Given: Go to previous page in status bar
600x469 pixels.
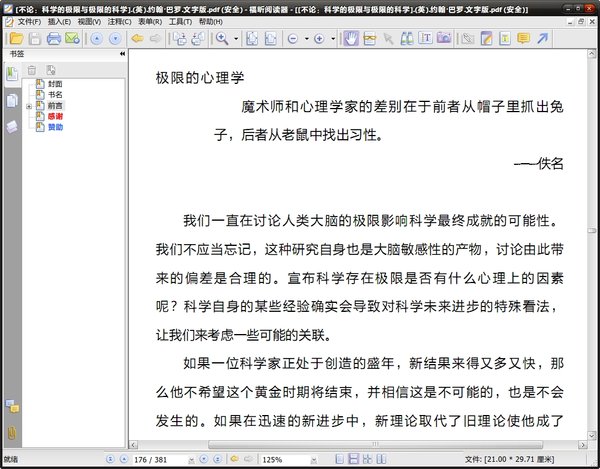Looking at the screenshot, I should tap(124, 459).
